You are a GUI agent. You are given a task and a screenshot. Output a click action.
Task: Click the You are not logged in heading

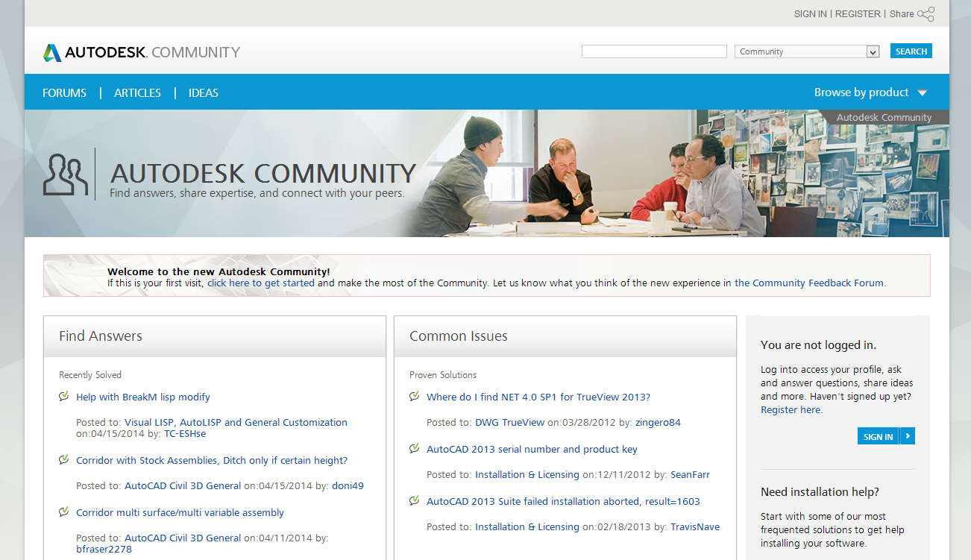(x=818, y=345)
